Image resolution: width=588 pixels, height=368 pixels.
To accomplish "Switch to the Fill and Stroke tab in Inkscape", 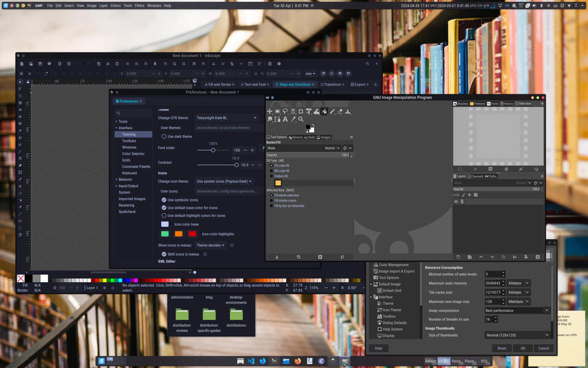I will point(219,85).
